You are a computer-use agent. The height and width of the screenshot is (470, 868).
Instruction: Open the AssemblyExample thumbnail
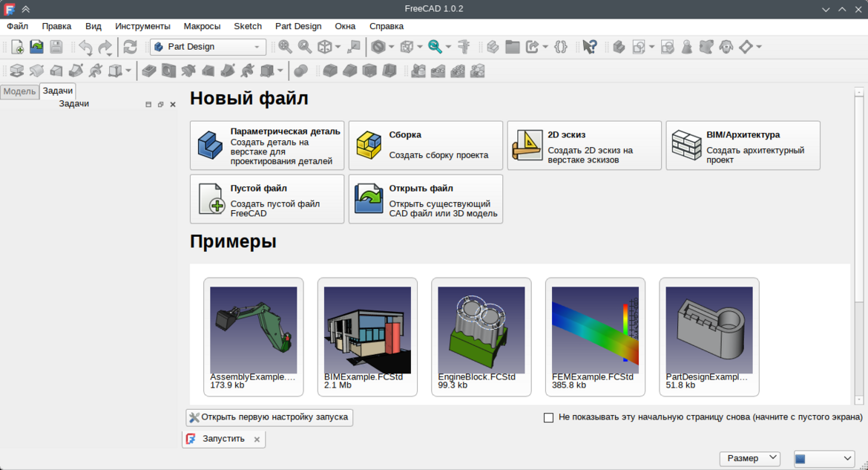(254, 337)
